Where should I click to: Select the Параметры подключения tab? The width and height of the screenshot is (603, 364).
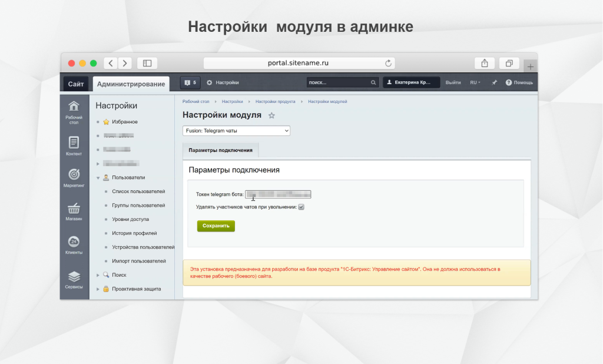[x=220, y=150]
